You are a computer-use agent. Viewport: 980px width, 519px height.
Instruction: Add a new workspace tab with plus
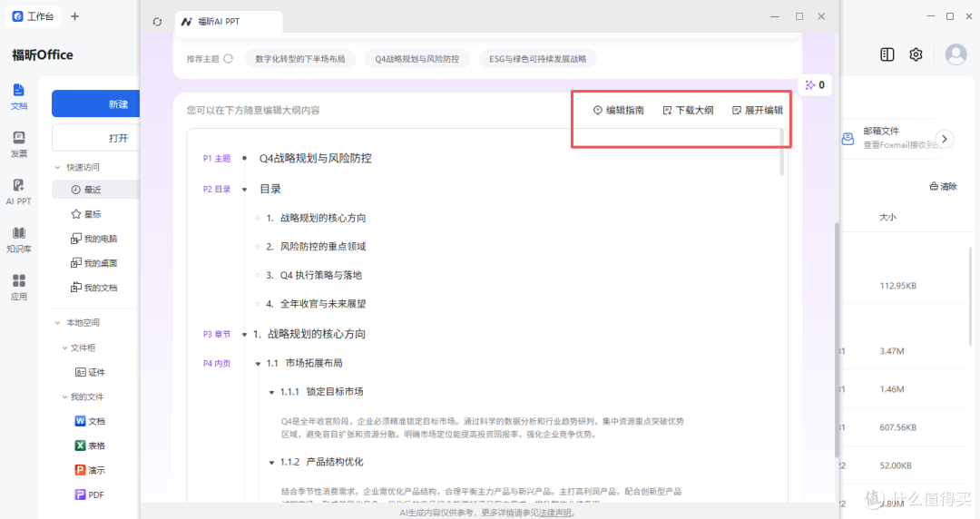pos(75,16)
